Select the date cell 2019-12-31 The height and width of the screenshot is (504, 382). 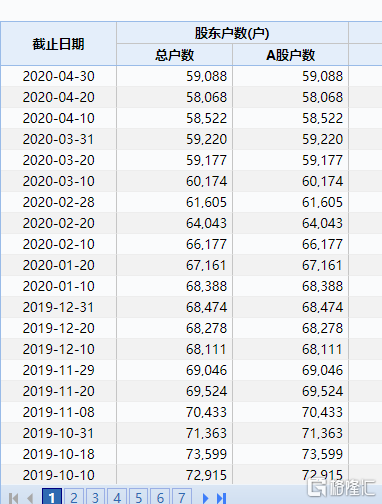point(59,307)
